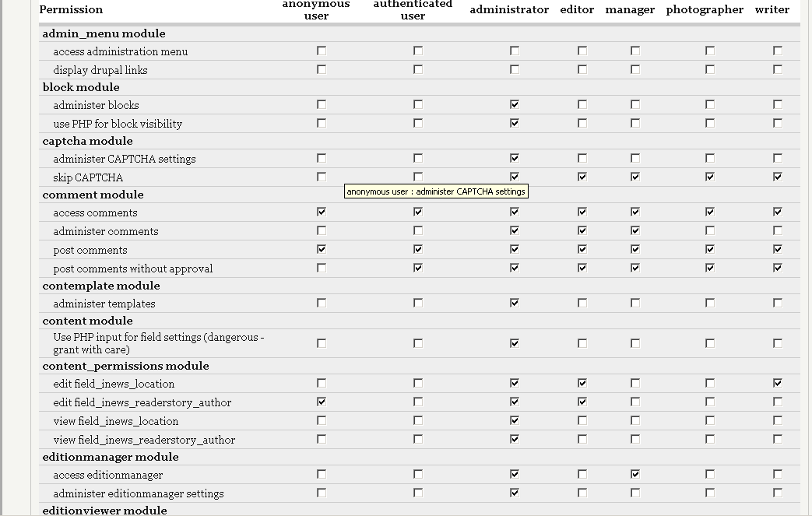Viewport: 812px width, 516px height.
Task: Check administer editionmanager settings for manager
Action: pyautogui.click(x=635, y=493)
